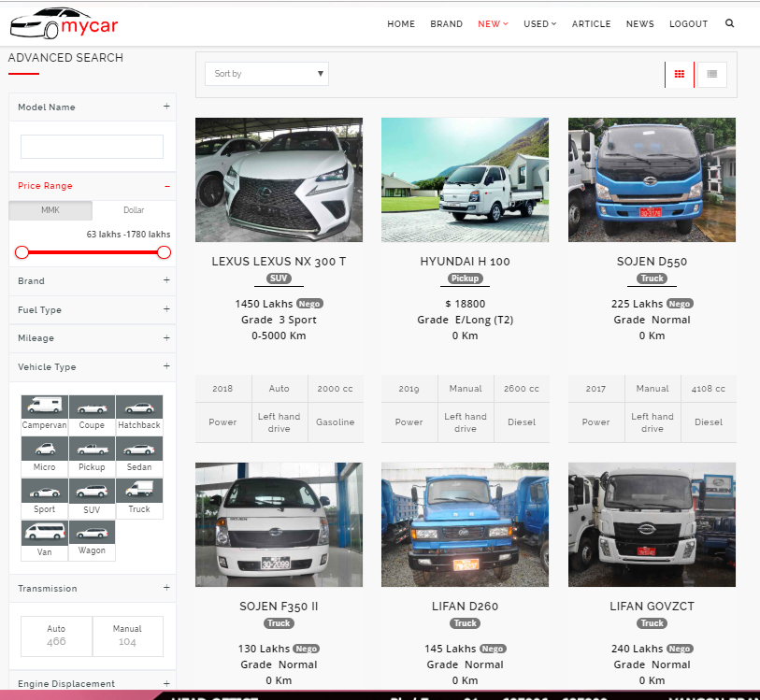The height and width of the screenshot is (700, 760).
Task: Click the Nego badge beside 240 Lakhs
Action: point(680,649)
